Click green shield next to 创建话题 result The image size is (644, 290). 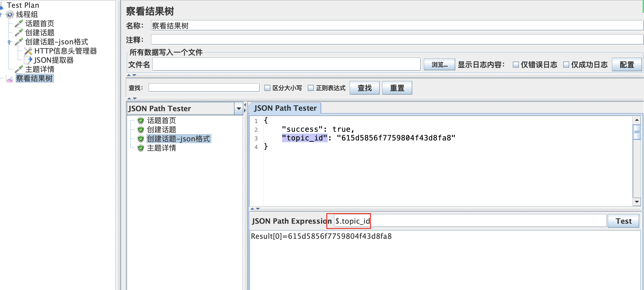pyautogui.click(x=141, y=130)
